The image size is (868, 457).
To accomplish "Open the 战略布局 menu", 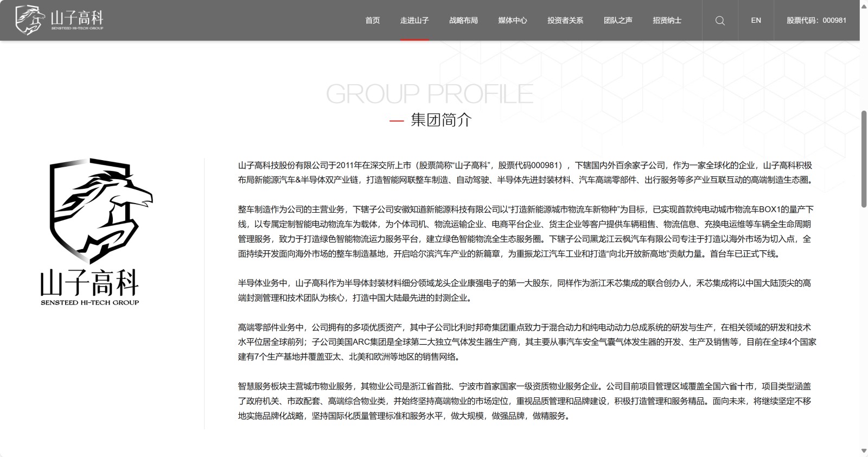I will pyautogui.click(x=463, y=21).
